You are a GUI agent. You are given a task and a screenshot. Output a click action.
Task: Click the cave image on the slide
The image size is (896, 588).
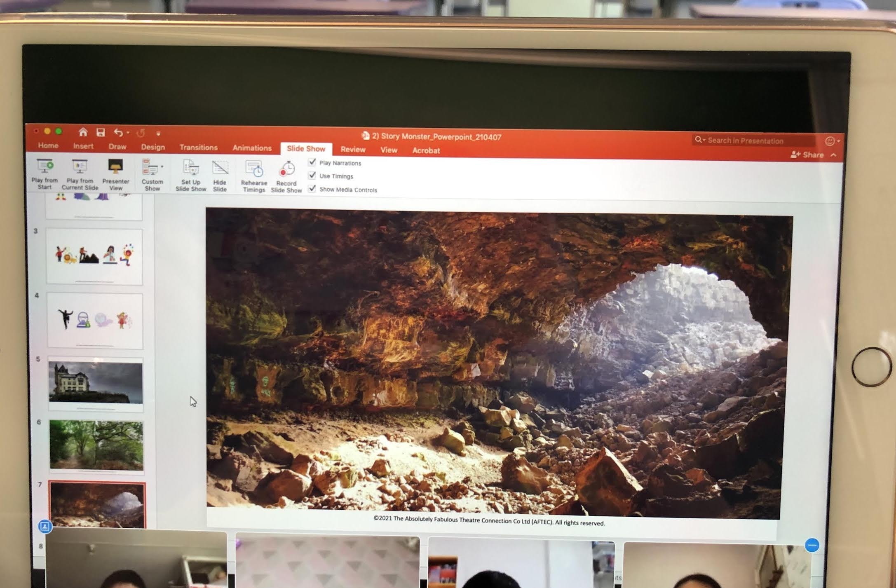click(497, 363)
